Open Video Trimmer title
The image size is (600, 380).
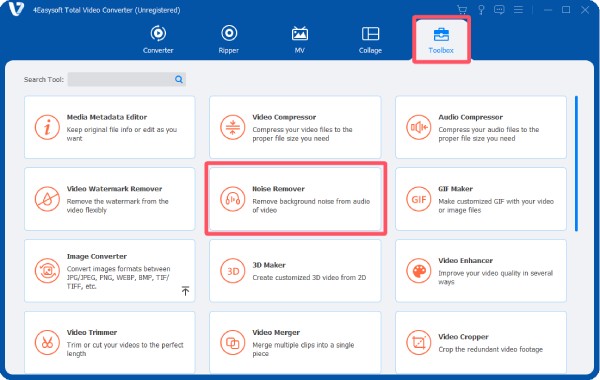click(92, 332)
